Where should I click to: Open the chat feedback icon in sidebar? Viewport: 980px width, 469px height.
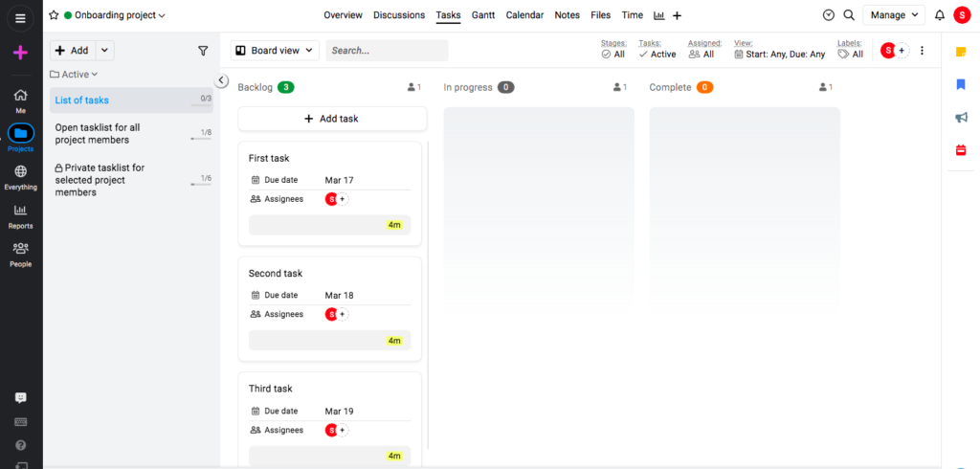point(21,398)
